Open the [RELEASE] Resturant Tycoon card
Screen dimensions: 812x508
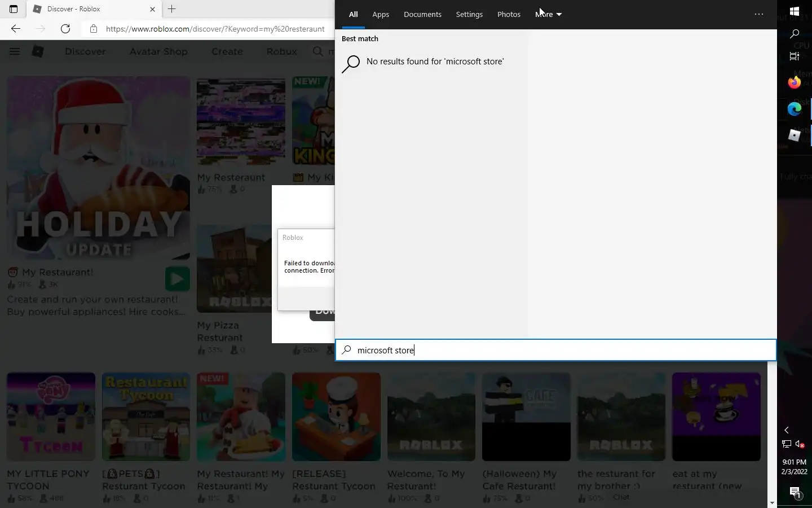click(336, 437)
